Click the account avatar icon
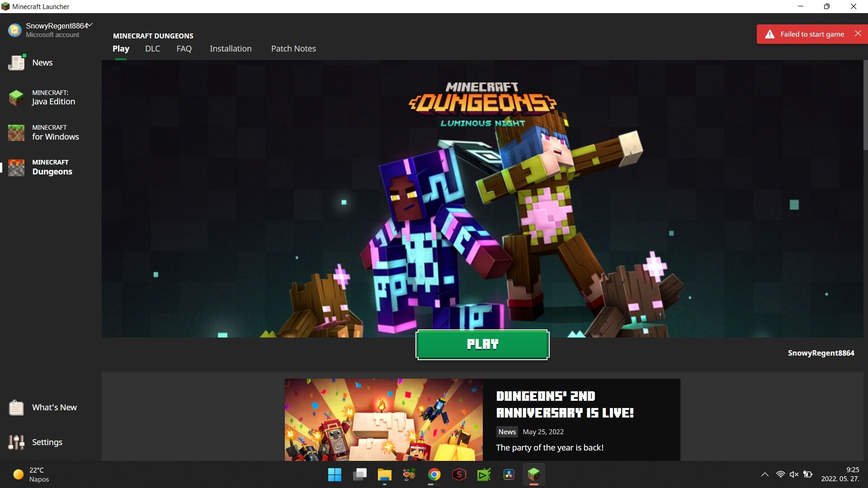The image size is (868, 488). [x=14, y=30]
